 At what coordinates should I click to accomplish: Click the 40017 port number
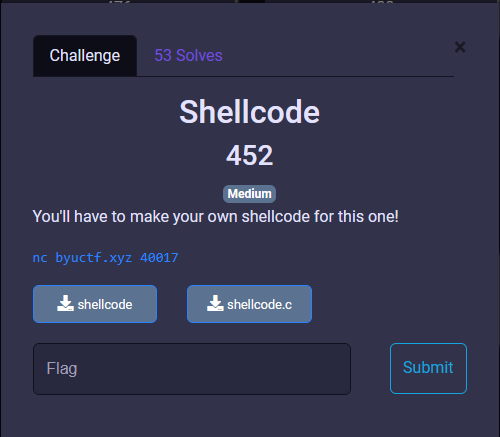click(159, 258)
